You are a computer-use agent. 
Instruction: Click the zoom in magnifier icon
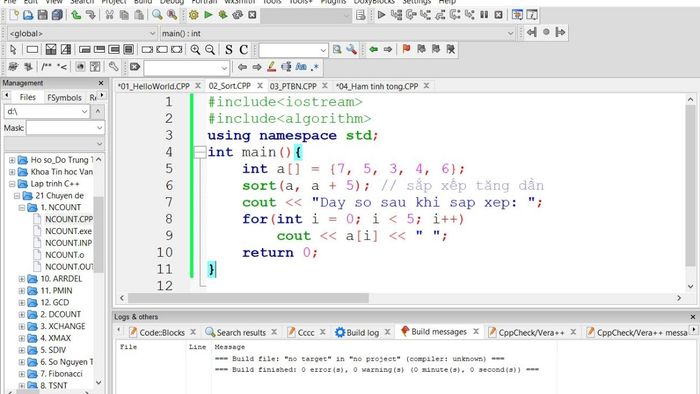195,50
